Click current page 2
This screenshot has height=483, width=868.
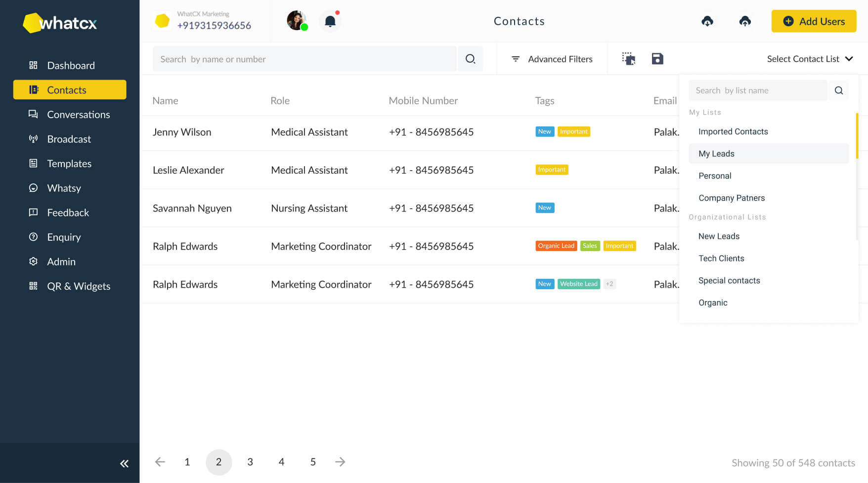[218, 462]
